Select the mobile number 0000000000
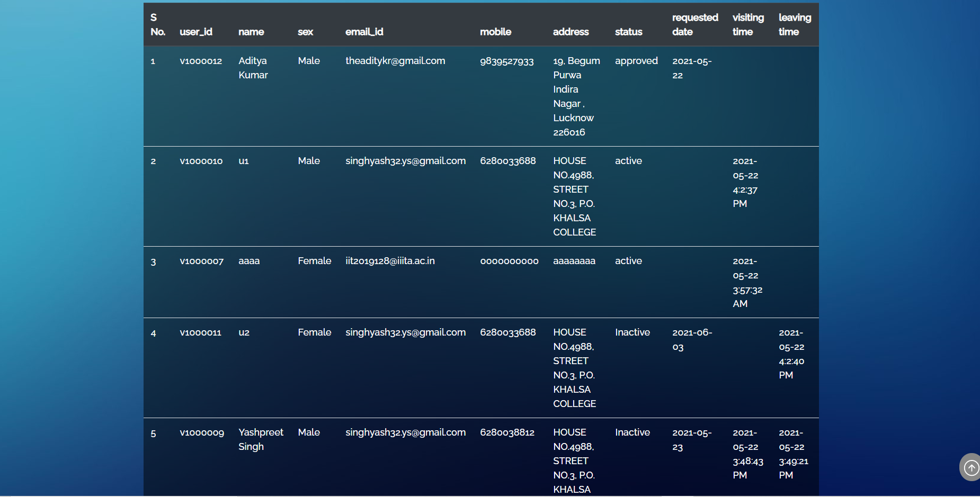 509,261
